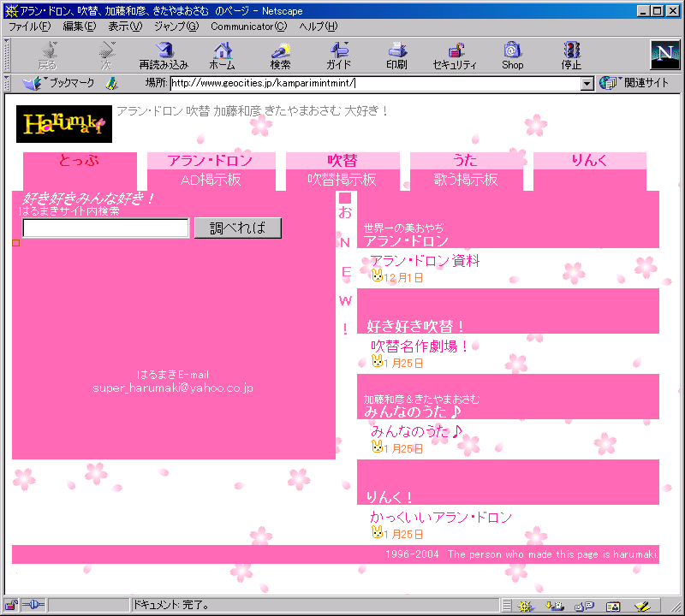This screenshot has height=616, width=685.
Task: Select the 吹替 tab
Action: tap(342, 161)
